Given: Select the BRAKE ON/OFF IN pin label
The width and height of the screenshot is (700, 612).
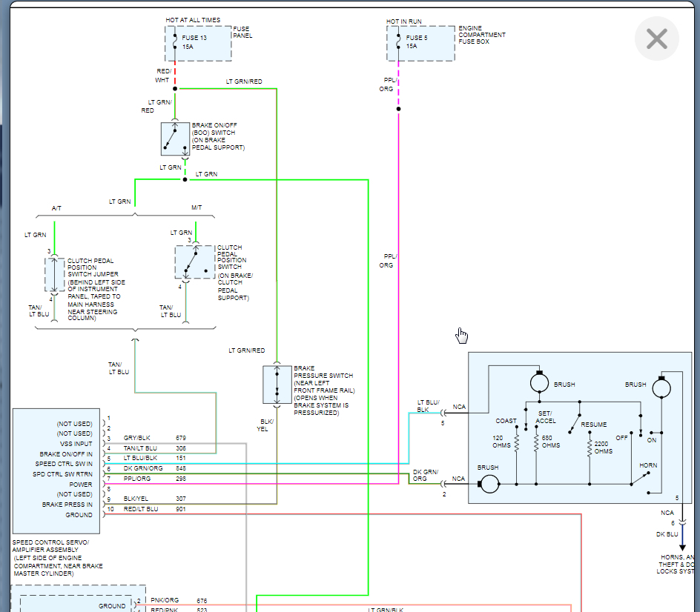Looking at the screenshot, I should (66, 454).
